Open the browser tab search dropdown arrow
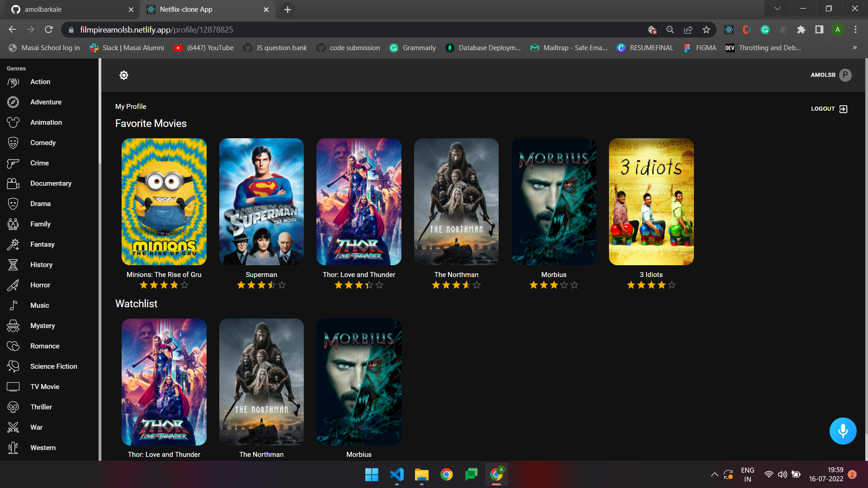Image resolution: width=868 pixels, height=488 pixels. (x=777, y=8)
